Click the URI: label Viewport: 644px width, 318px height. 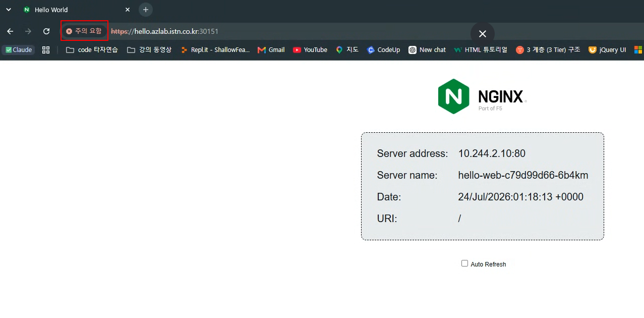[387, 219]
